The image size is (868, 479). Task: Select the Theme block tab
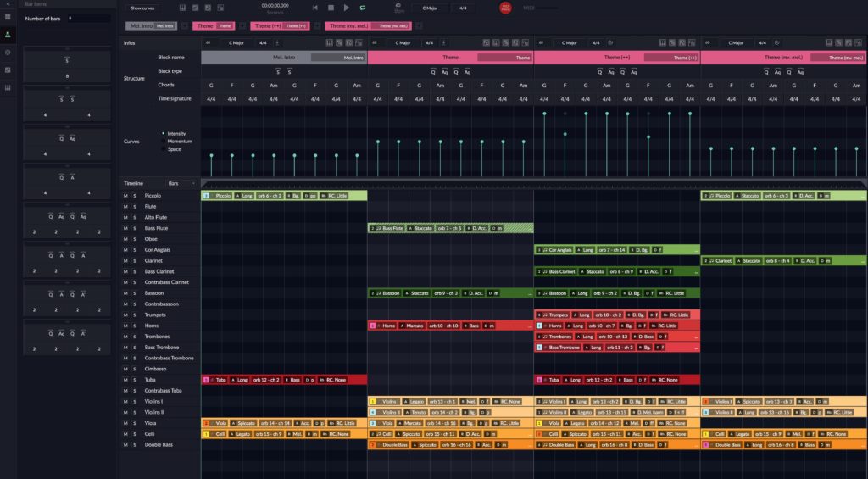(x=214, y=26)
